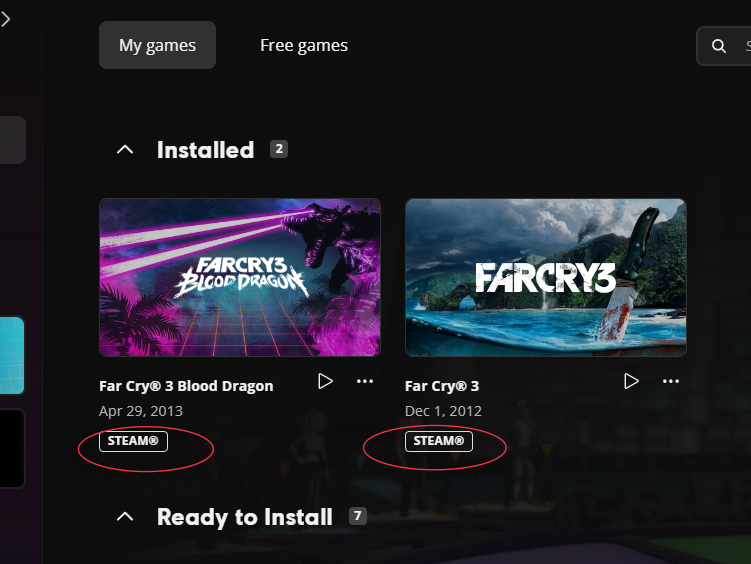Collapse the Installed section chevron
Viewport: 751px width, 564px height.
tap(125, 150)
